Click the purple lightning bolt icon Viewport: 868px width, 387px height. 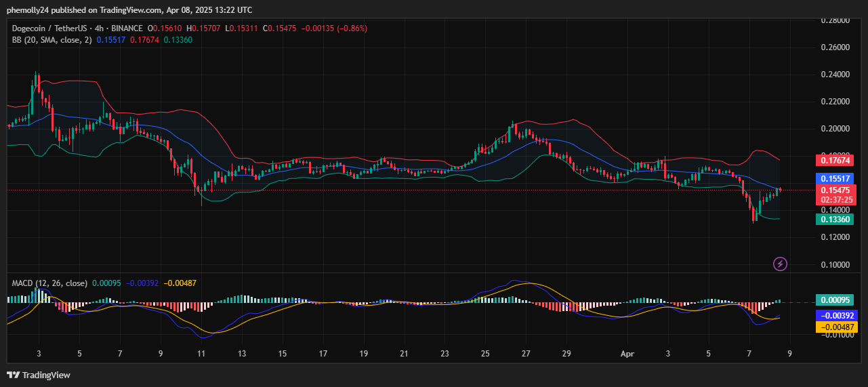click(780, 264)
